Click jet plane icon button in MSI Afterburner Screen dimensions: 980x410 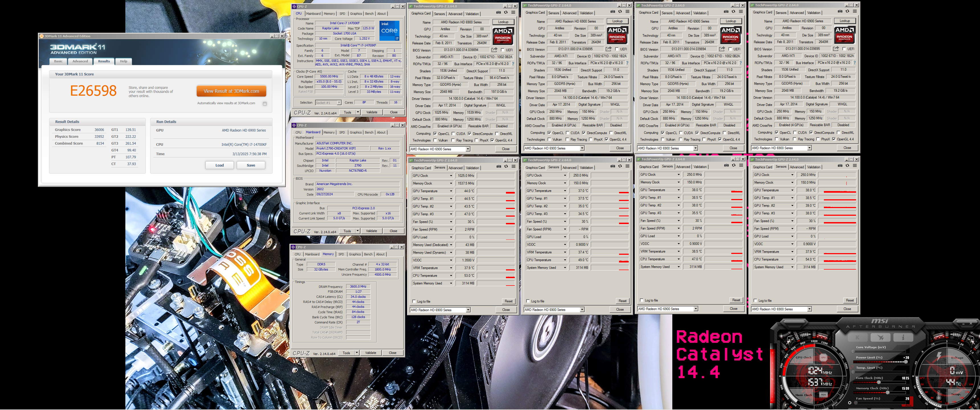pos(881,337)
